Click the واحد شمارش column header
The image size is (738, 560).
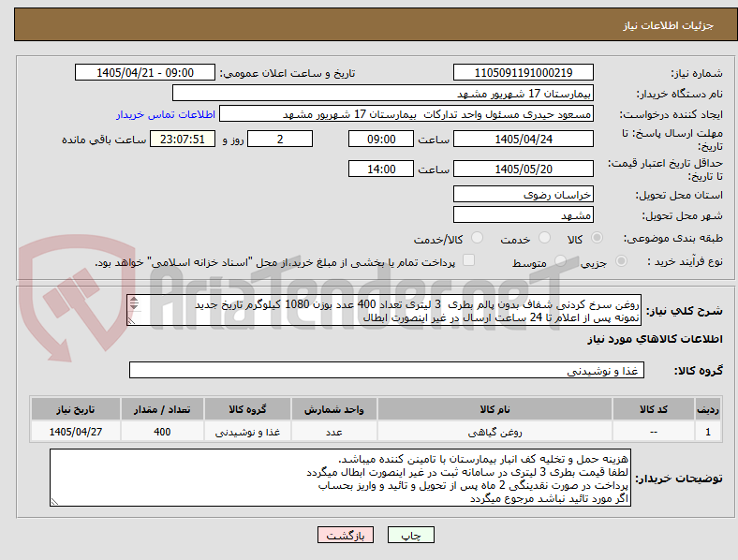click(x=333, y=409)
